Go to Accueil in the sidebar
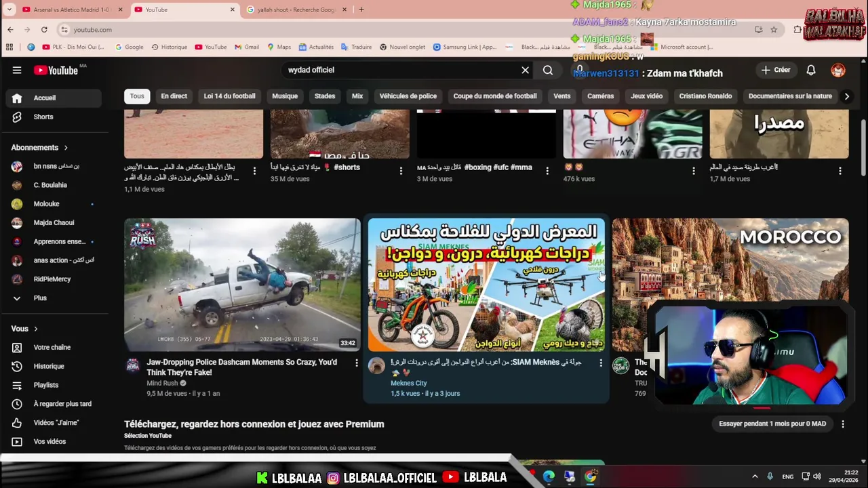868x488 pixels. coord(54,98)
